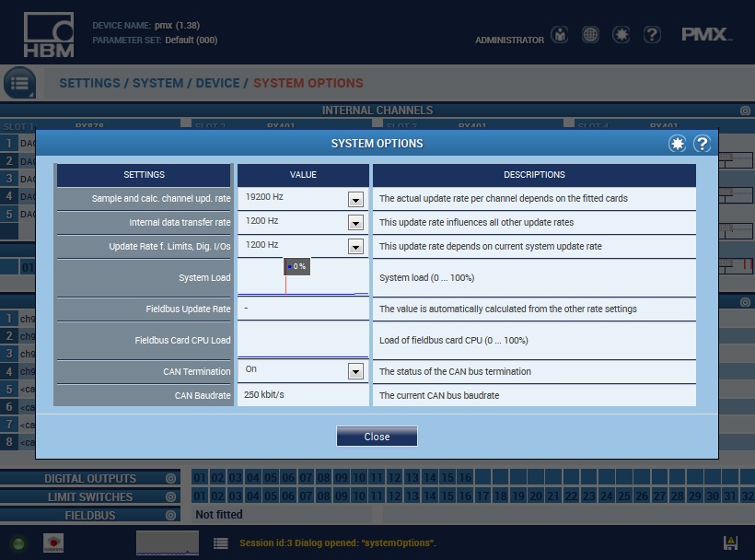Go to SYSTEM breadcrumb
The width and height of the screenshot is (755, 560).
coord(158,83)
